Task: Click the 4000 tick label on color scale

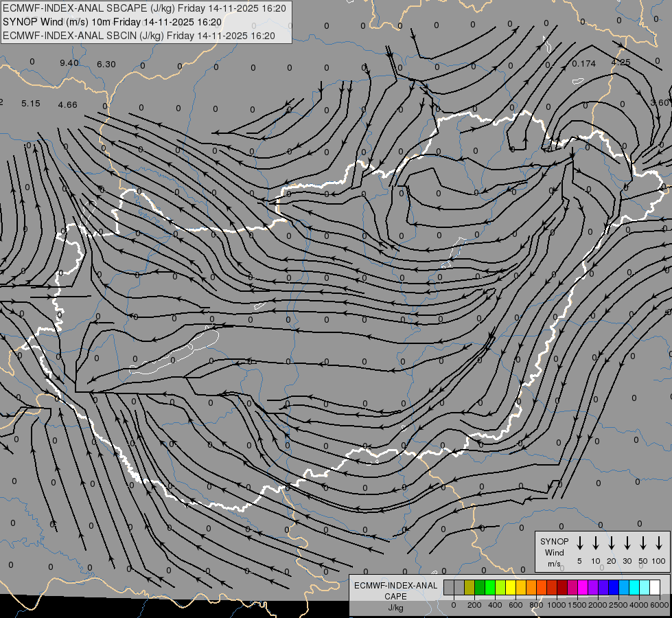Action: (639, 605)
